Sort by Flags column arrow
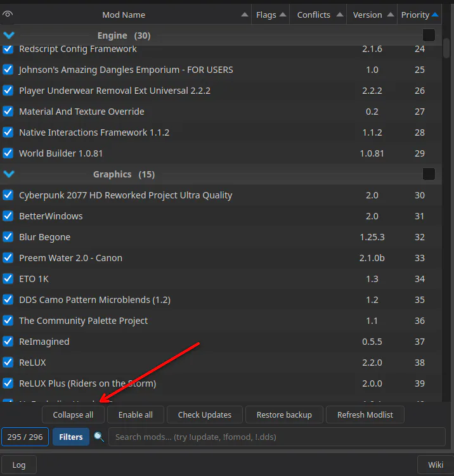 (283, 15)
